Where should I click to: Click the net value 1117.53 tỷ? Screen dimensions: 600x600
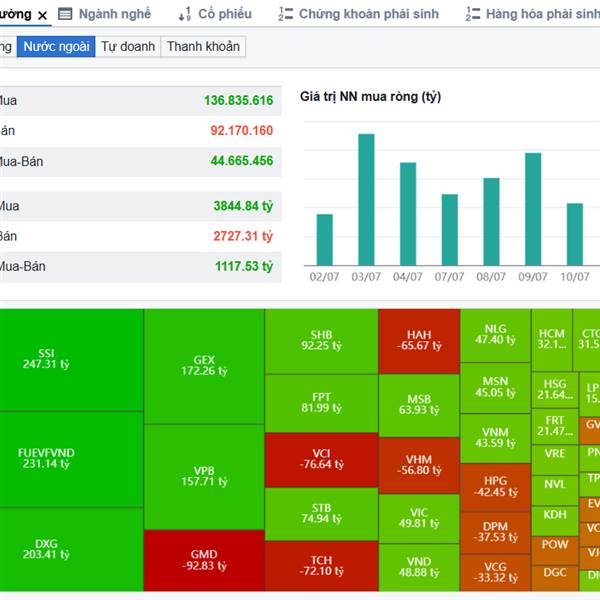(x=244, y=266)
